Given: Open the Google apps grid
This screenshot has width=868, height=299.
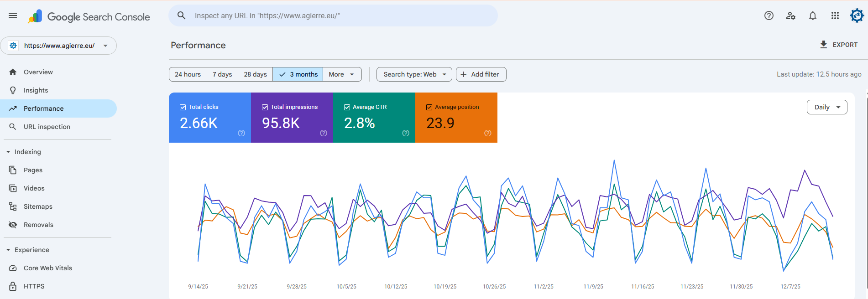Looking at the screenshot, I should point(835,15).
